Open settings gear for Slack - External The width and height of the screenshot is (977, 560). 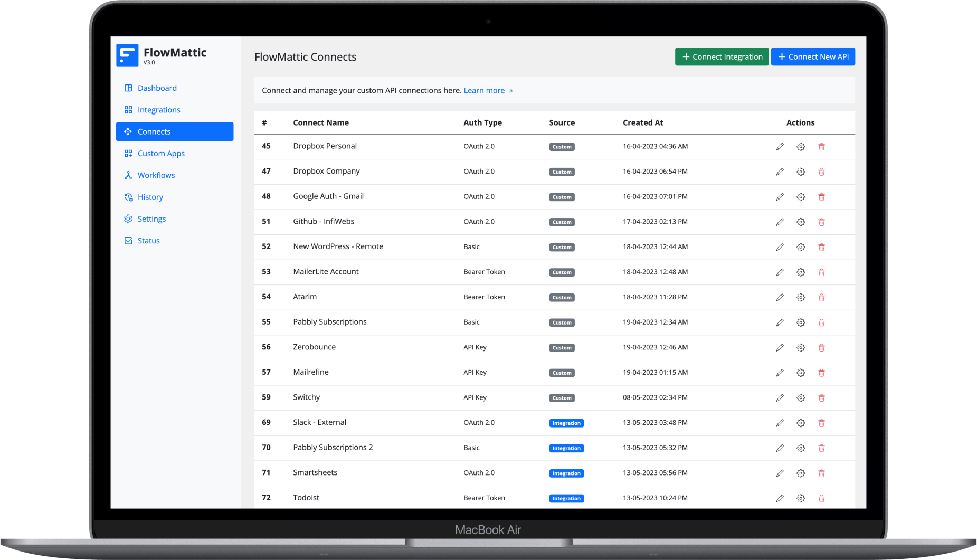click(800, 423)
